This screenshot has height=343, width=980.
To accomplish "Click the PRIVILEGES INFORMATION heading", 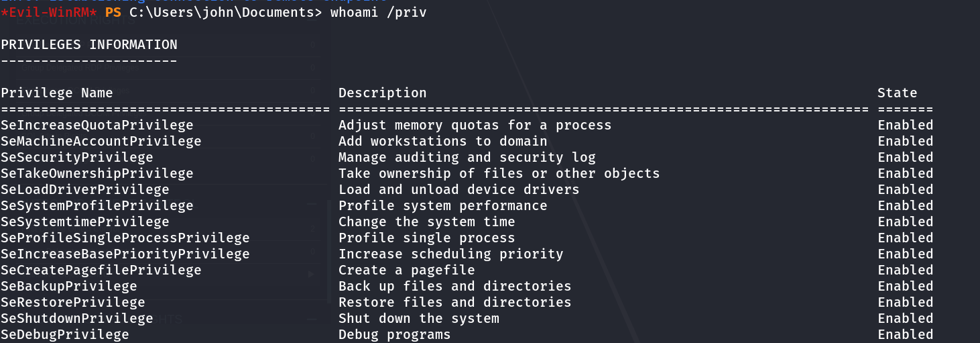I will [x=89, y=45].
